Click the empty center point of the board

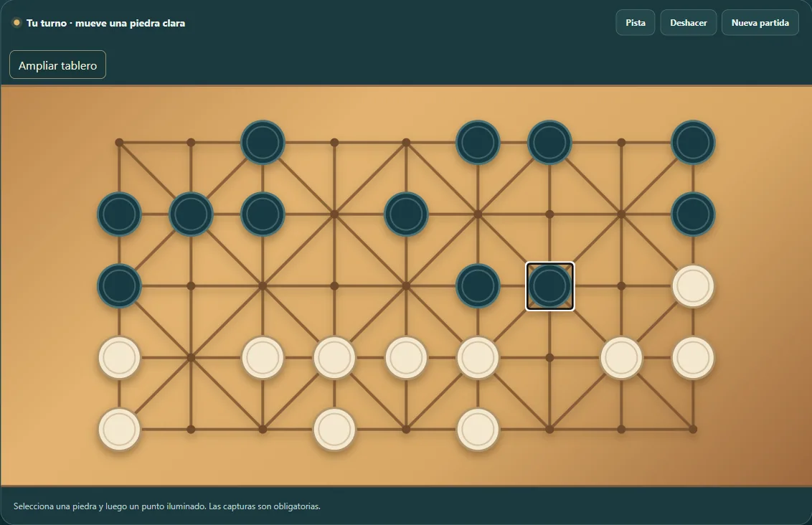click(406, 285)
